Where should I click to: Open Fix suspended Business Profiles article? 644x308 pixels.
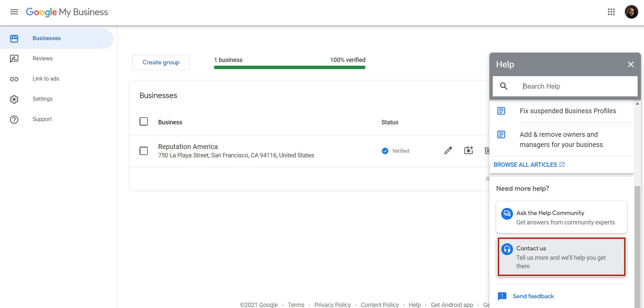click(x=568, y=111)
